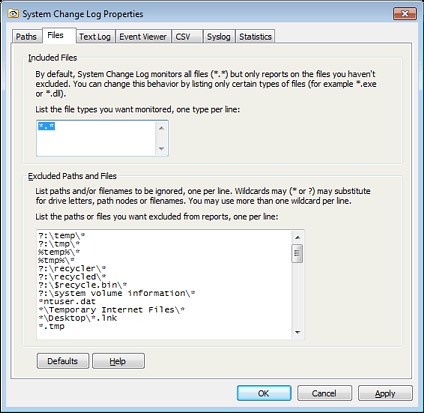Click down arrow of excluded paths scrollbar

[297, 332]
